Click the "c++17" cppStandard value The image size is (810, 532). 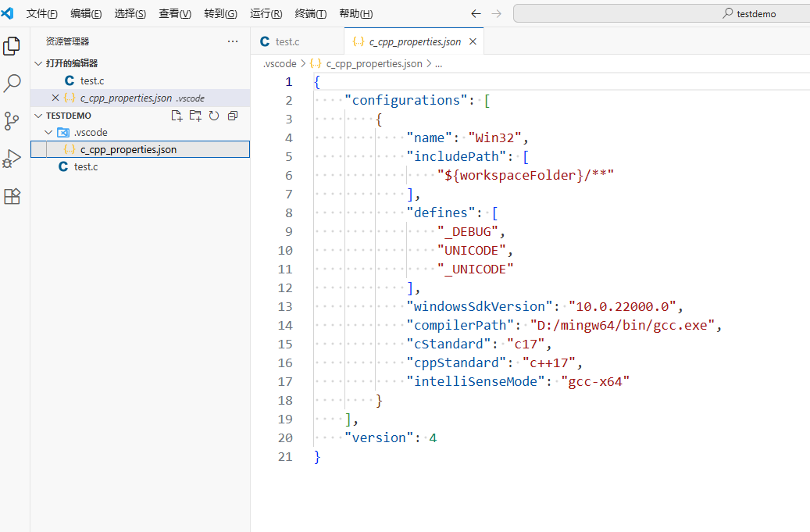(x=548, y=362)
